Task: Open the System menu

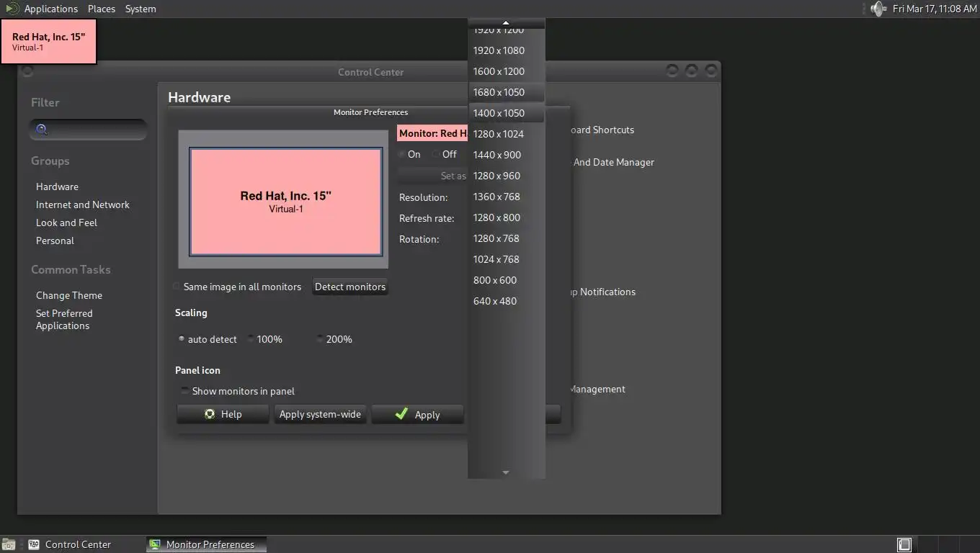Action: [x=141, y=9]
